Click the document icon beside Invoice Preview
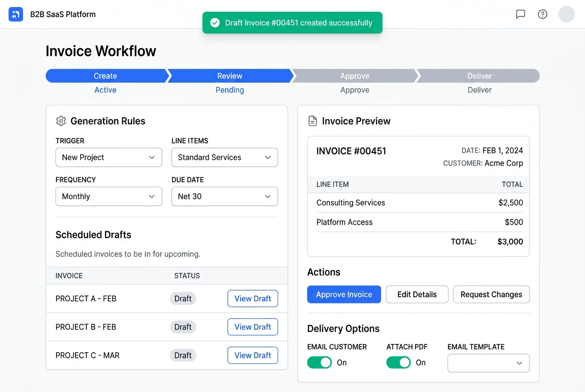Image resolution: width=585 pixels, height=392 pixels. (x=312, y=121)
